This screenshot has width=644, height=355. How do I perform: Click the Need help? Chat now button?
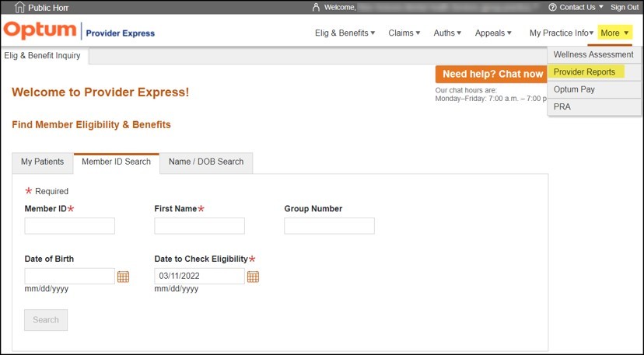click(492, 75)
